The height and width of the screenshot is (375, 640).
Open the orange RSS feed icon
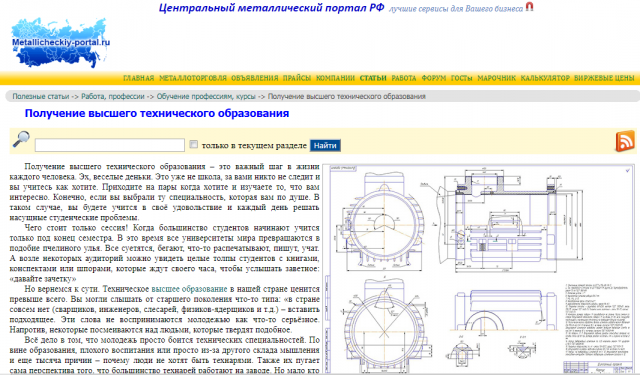pos(625,141)
